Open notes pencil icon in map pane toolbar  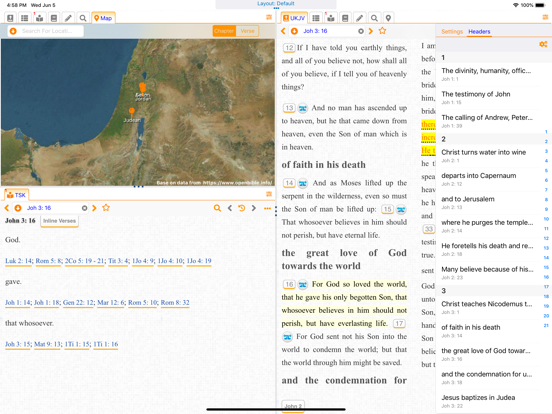pyautogui.click(x=68, y=18)
